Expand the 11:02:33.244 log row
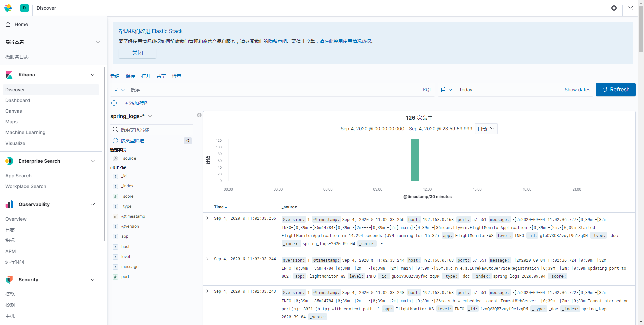Screen dimensions: 644x325 coord(207,259)
